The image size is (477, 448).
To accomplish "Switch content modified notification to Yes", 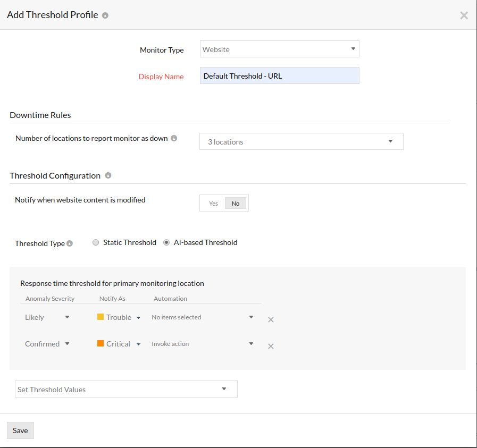I will (213, 204).
